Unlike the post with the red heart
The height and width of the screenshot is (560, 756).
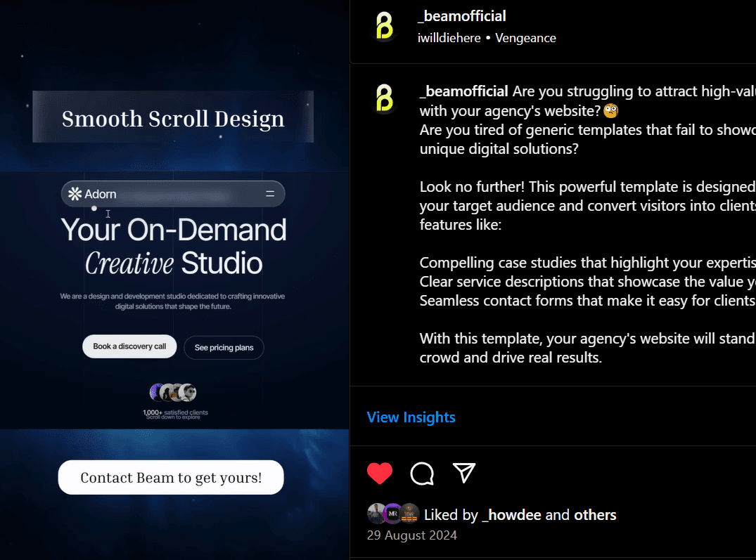point(380,474)
